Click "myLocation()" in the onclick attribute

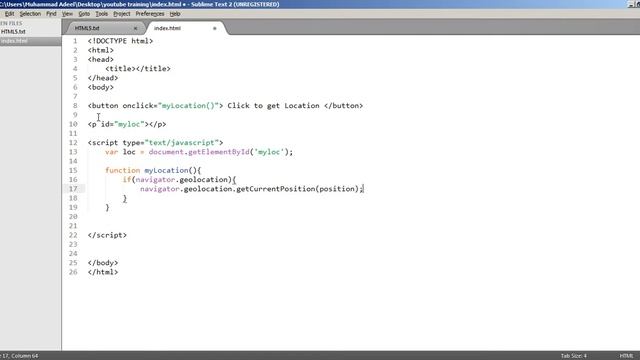(188, 106)
